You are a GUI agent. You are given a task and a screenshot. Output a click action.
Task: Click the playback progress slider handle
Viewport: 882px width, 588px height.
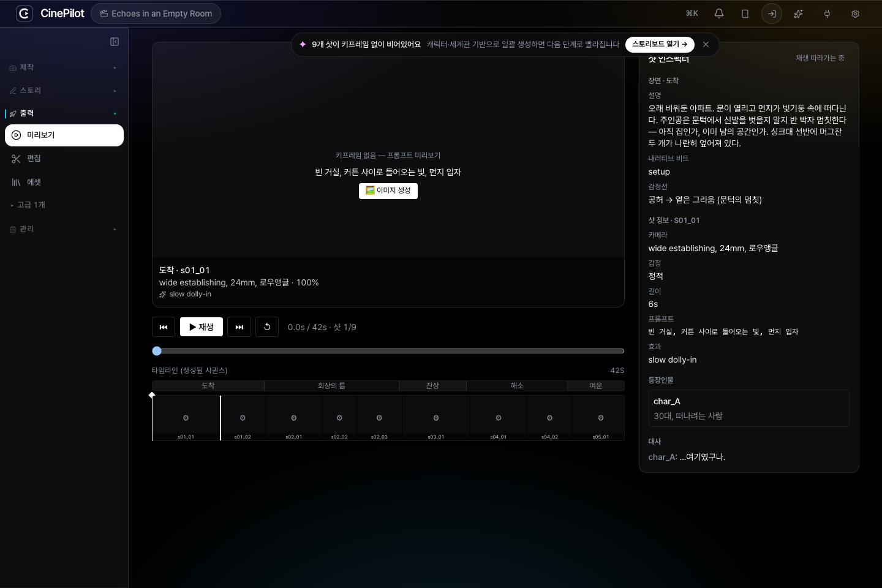[157, 351]
